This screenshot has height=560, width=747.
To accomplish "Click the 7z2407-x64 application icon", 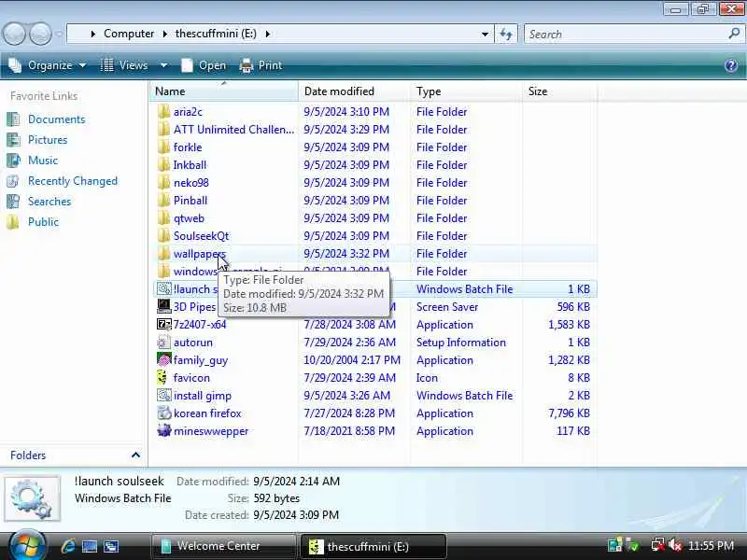I will pyautogui.click(x=164, y=325).
